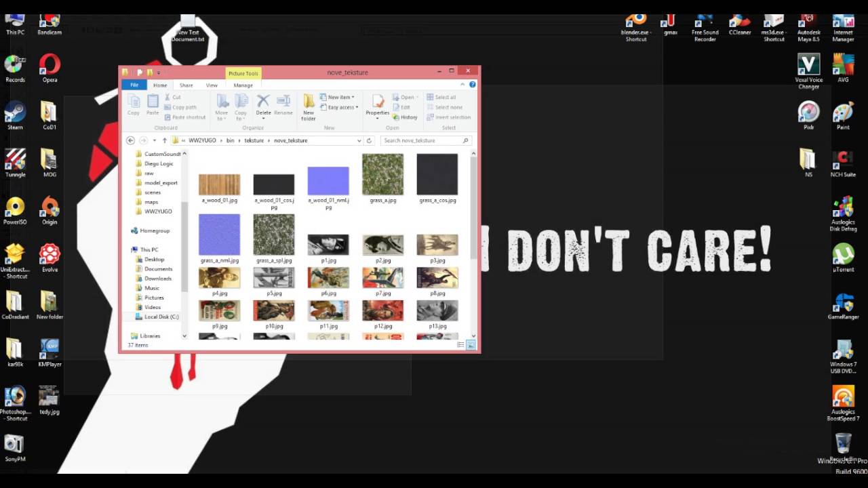The image size is (868, 488).
Task: Open the Recycle Bin desktop icon
Action: [843, 446]
